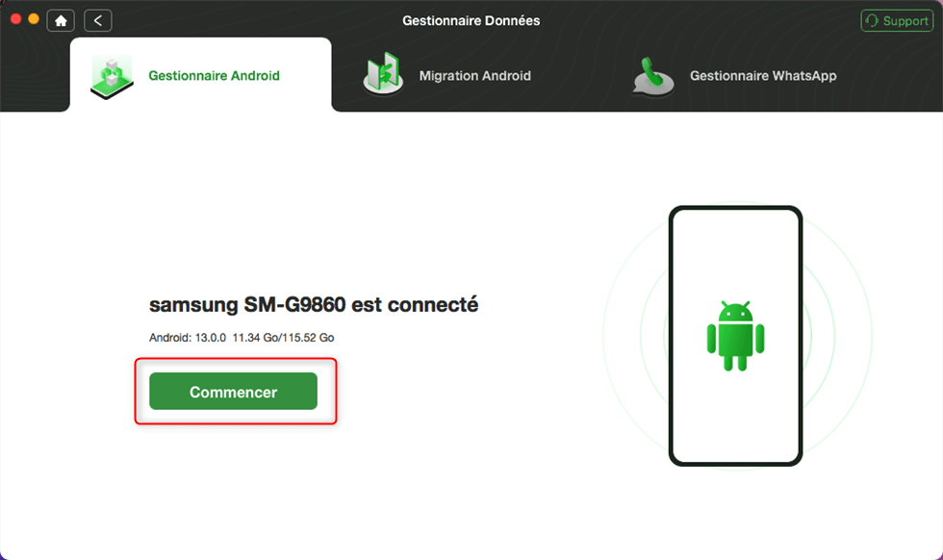Click the green Android robot icon

tap(735, 336)
